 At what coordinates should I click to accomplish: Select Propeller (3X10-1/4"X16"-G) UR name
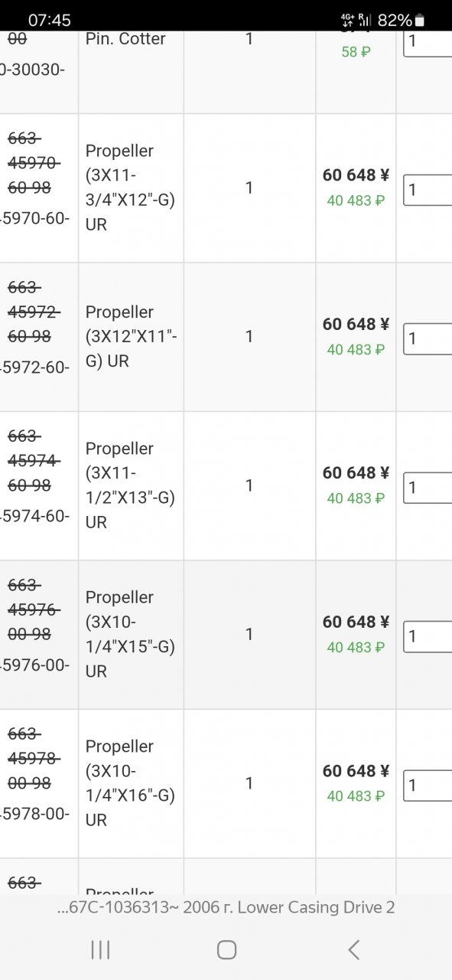tap(130, 783)
